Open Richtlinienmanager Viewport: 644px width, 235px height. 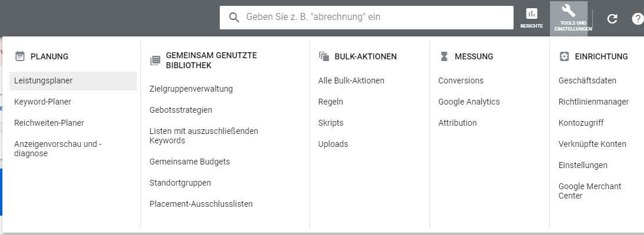point(593,102)
